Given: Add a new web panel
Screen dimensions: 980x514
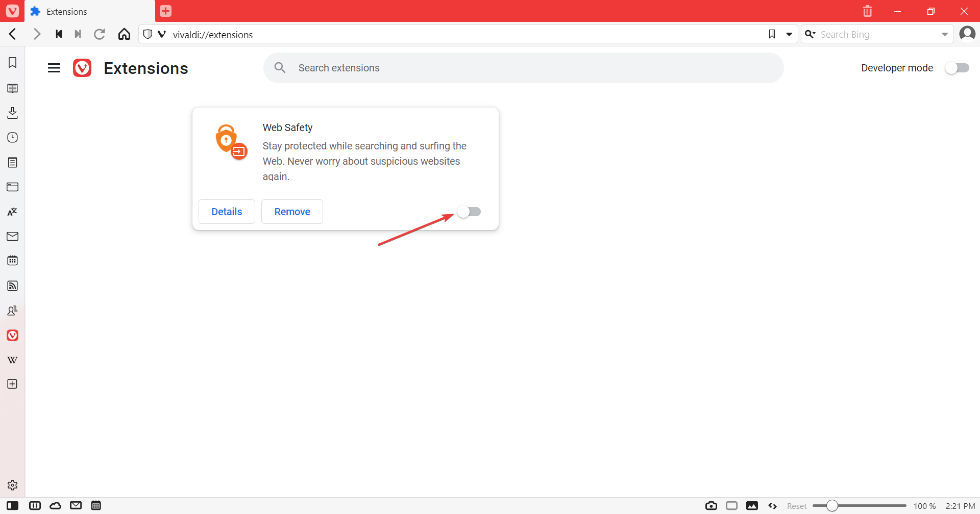Looking at the screenshot, I should coord(13,384).
